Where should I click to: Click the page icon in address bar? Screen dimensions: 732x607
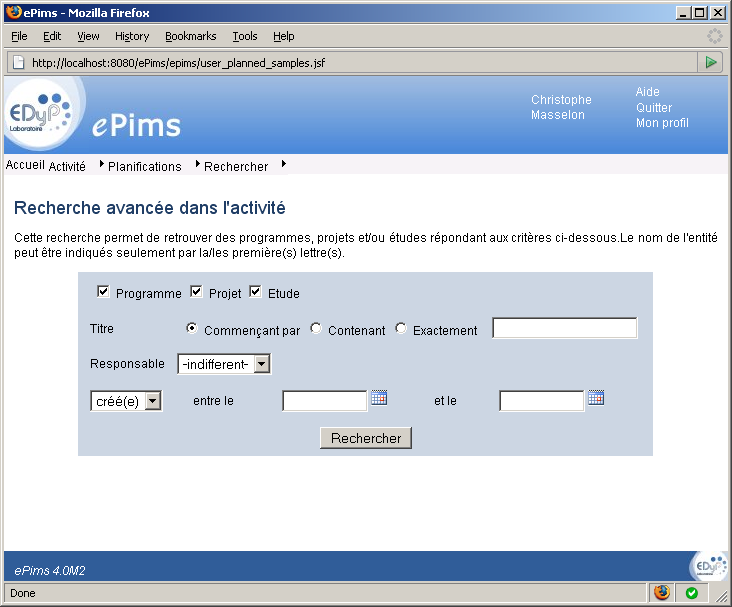[x=18, y=62]
